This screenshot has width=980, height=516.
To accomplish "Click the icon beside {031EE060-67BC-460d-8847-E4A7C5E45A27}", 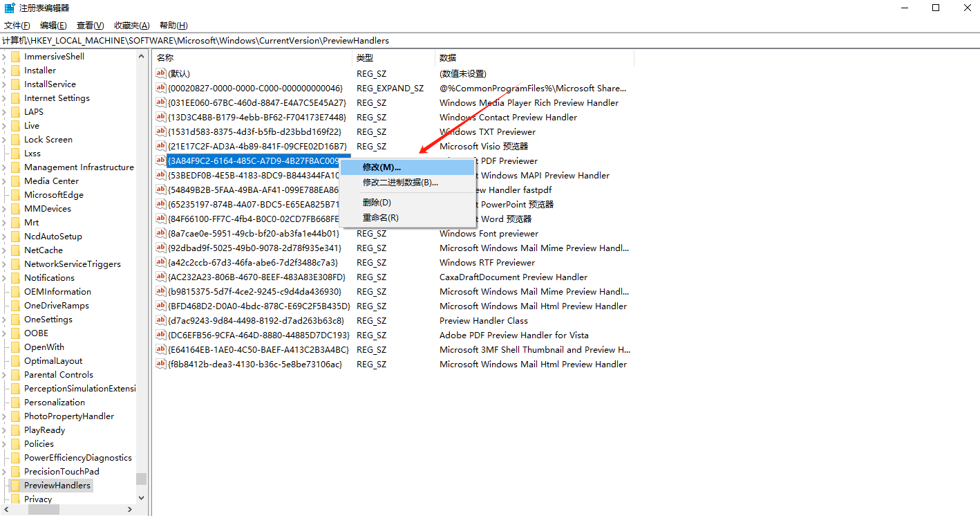I will (x=161, y=102).
